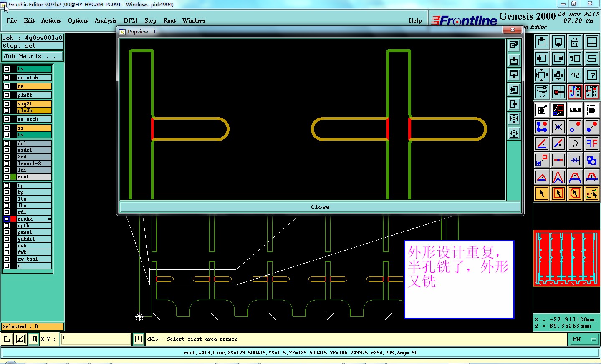Click the zoom out arrows icon in main toolbar
601x364 pixels.
tap(558, 75)
